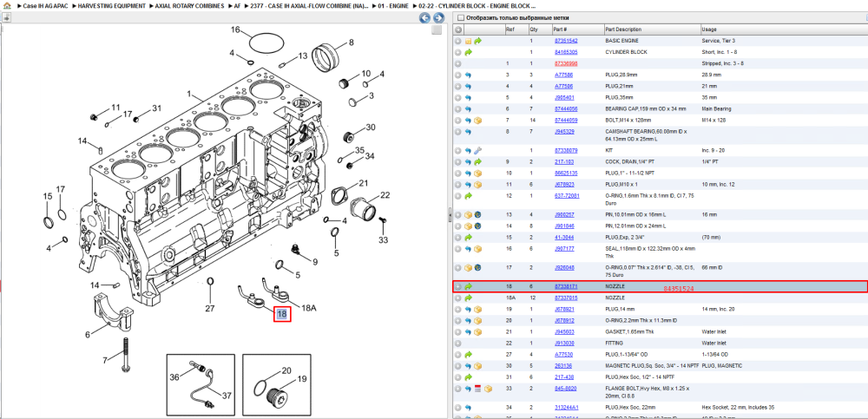Image resolution: width=868 pixels, height=419 pixels.
Task: Select callout 1 on the cylinder block diagram
Action: (188, 94)
